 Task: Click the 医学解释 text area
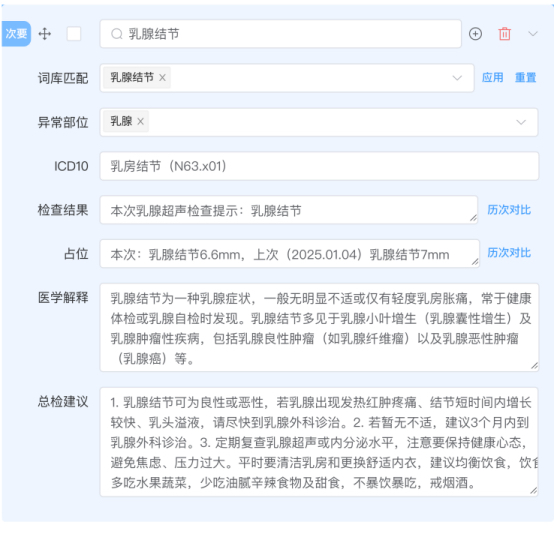pos(319,328)
